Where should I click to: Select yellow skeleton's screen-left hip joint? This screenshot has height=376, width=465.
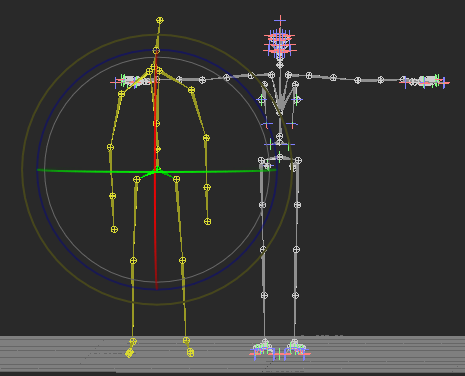[137, 179]
